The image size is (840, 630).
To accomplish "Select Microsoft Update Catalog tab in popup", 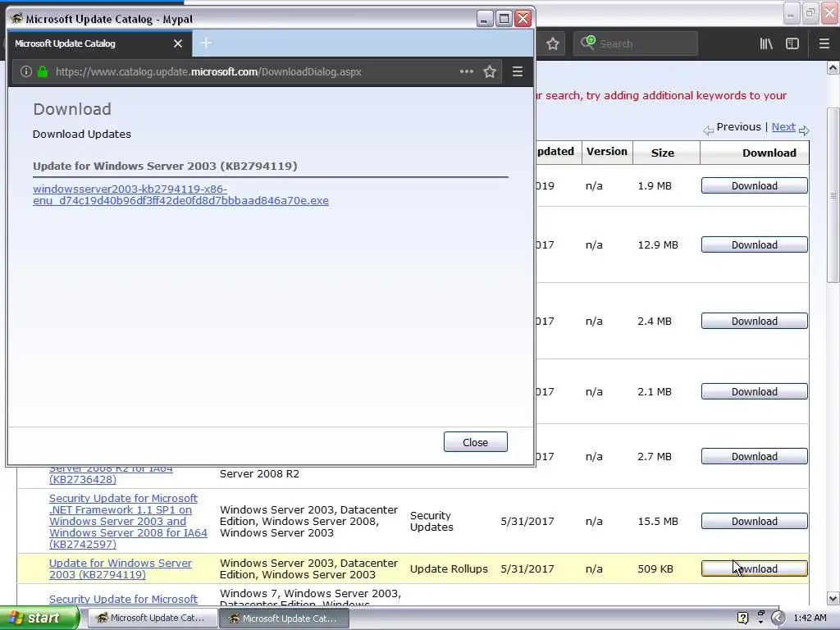I will pyautogui.click(x=98, y=43).
